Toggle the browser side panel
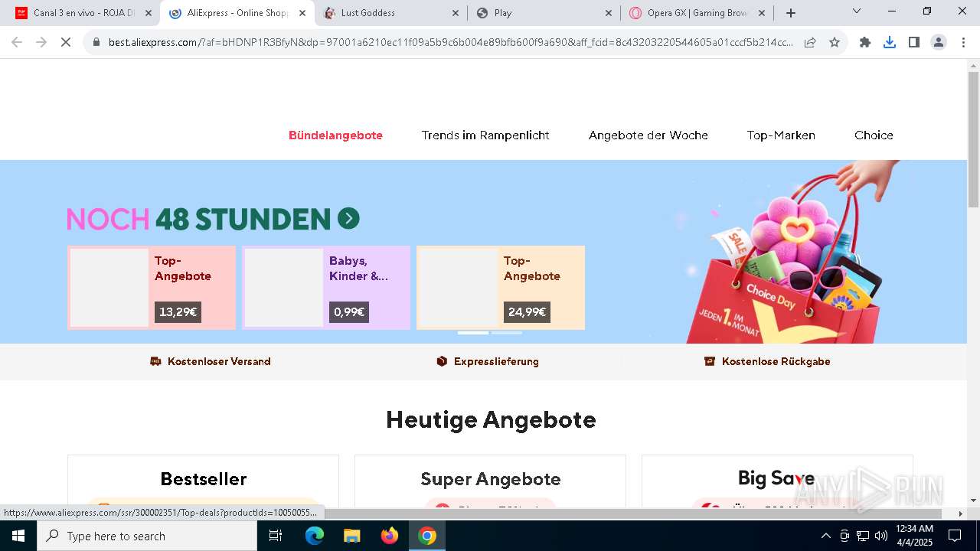This screenshot has height=551, width=980. pos(914,42)
